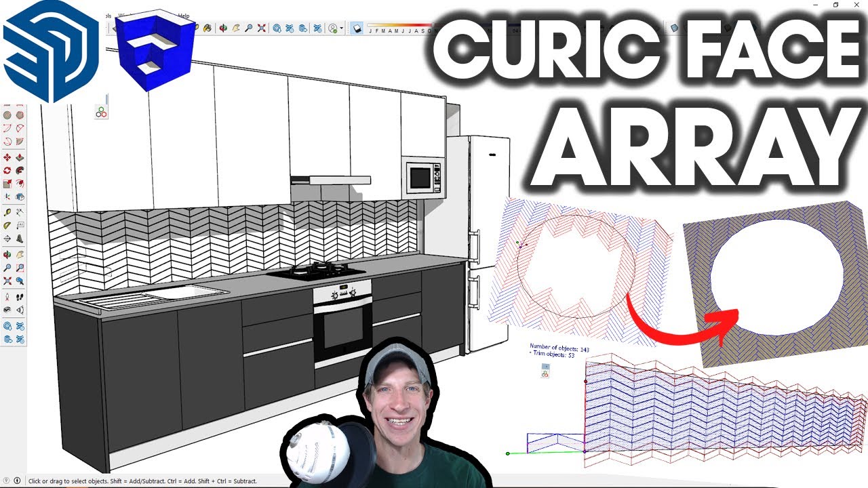Select the Follow Me tool
Screen dimensions: 868x488
(20, 171)
